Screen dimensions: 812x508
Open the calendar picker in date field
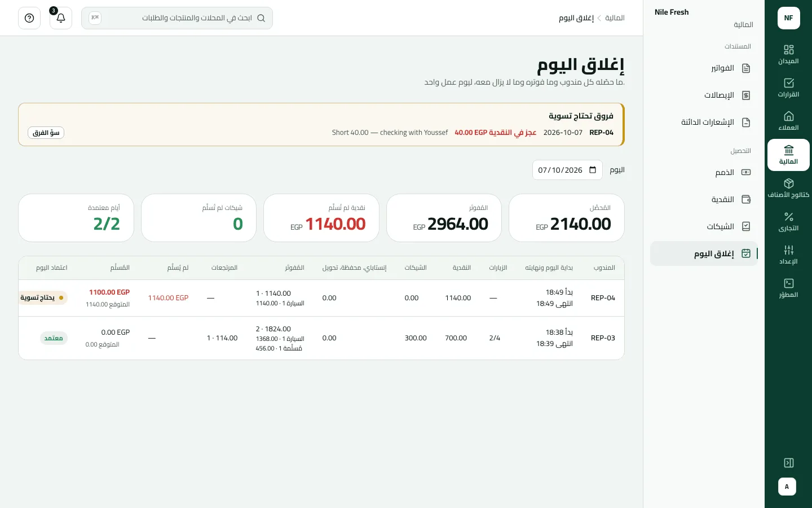coord(593,170)
